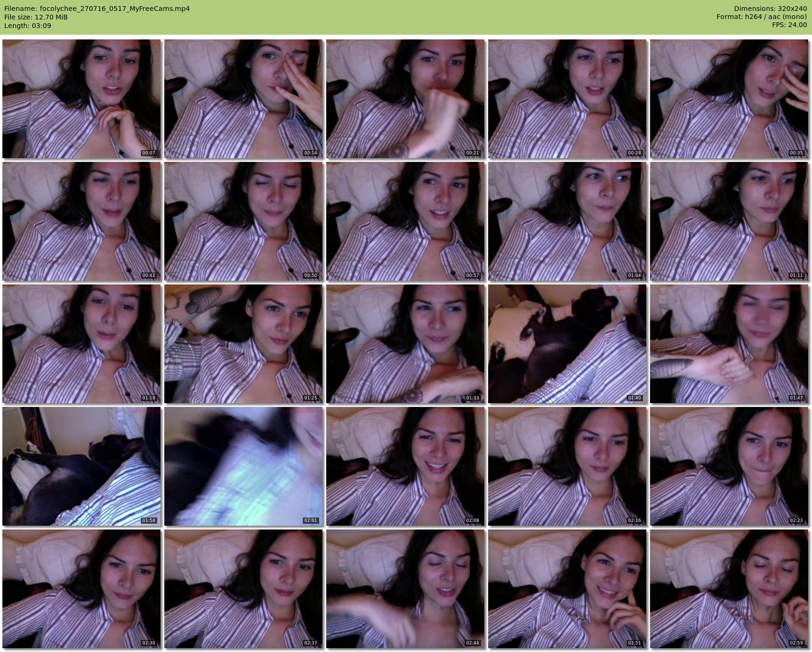Click the frame at 00:50
The width and height of the screenshot is (812, 652).
244,221
